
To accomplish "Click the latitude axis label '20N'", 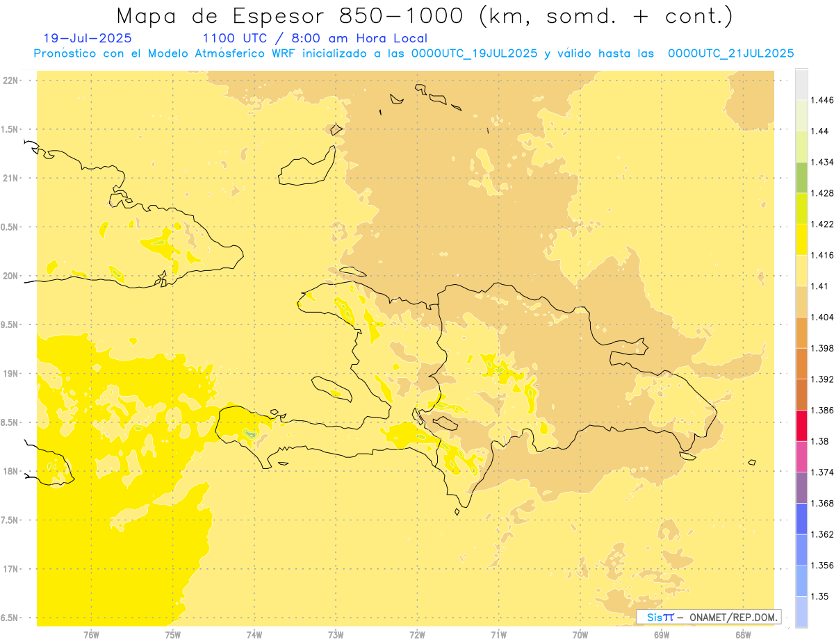I will tap(10, 276).
